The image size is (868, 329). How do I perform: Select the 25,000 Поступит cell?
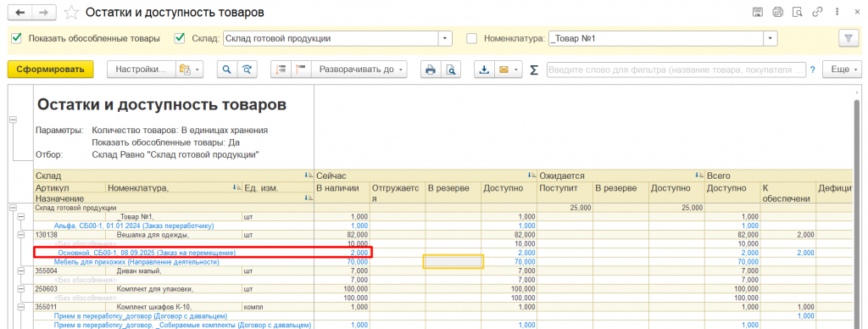coord(565,208)
